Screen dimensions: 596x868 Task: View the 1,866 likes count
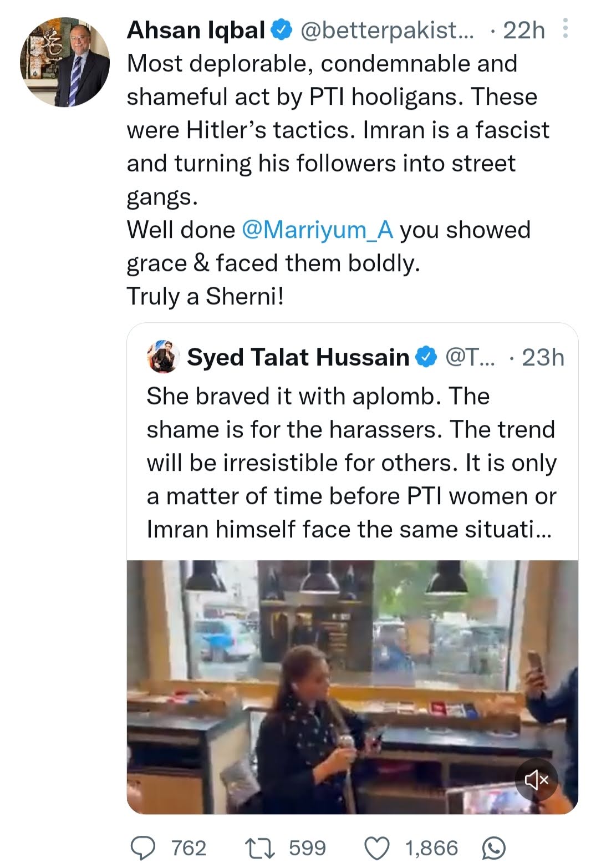(x=431, y=847)
